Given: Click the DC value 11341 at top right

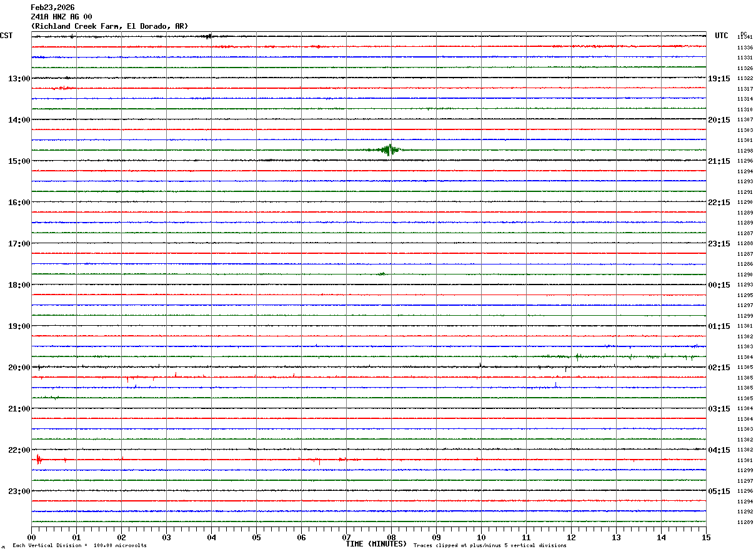Looking at the screenshot, I should click(745, 38).
